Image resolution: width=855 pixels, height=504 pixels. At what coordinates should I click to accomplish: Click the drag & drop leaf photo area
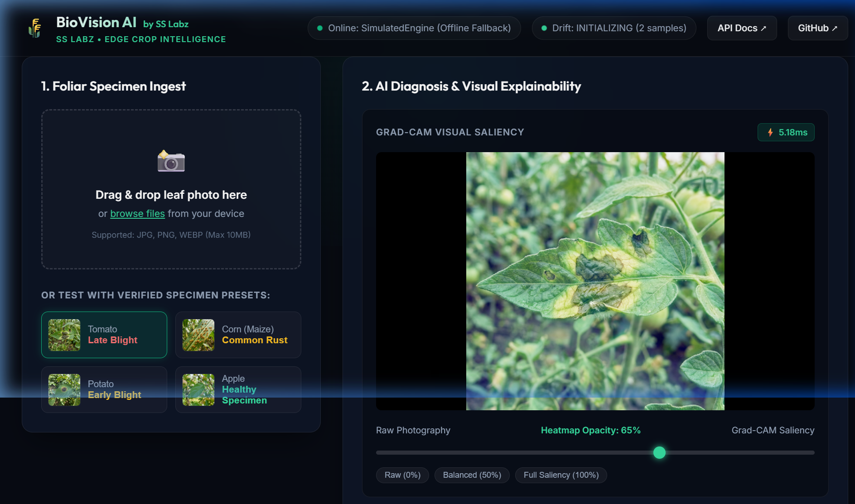point(171,189)
